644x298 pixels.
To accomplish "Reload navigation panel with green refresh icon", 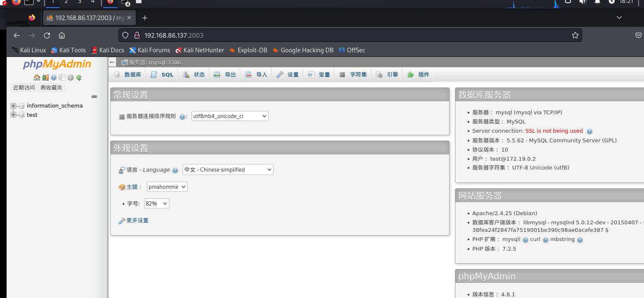I will click(79, 77).
